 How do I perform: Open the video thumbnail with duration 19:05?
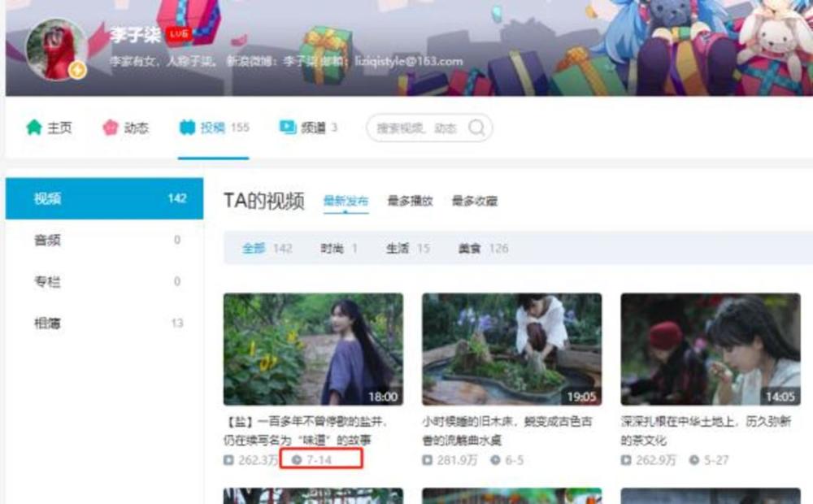pyautogui.click(x=511, y=349)
